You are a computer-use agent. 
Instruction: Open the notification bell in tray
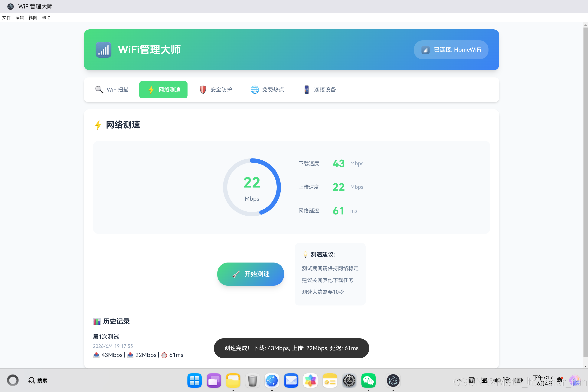(560, 380)
